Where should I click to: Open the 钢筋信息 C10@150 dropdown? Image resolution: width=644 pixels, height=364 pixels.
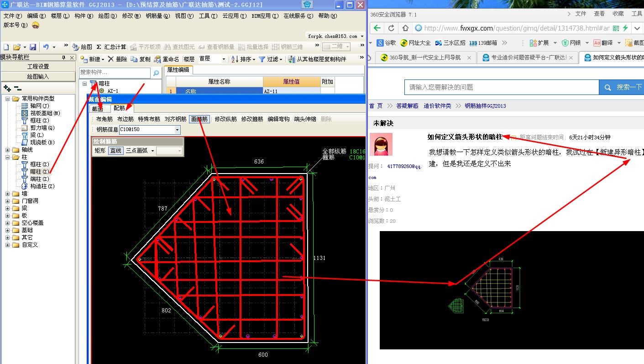[x=177, y=130]
